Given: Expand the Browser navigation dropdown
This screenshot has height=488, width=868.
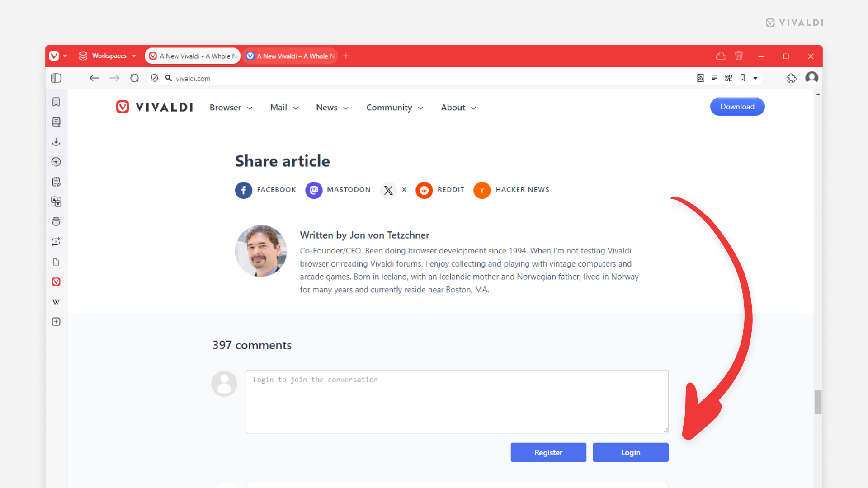Looking at the screenshot, I should coord(231,107).
